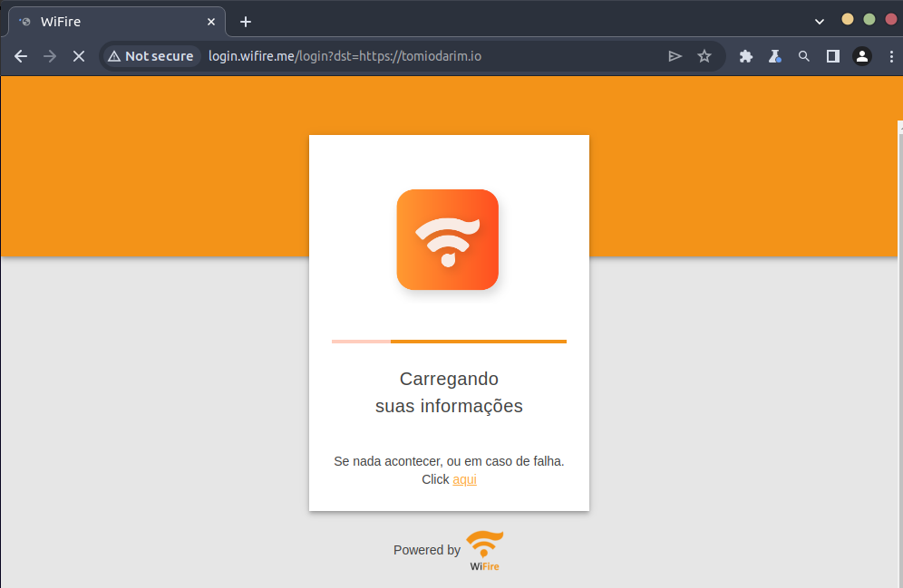The image size is (903, 588).
Task: Click the Powered by WiFire logo
Action: (484, 551)
